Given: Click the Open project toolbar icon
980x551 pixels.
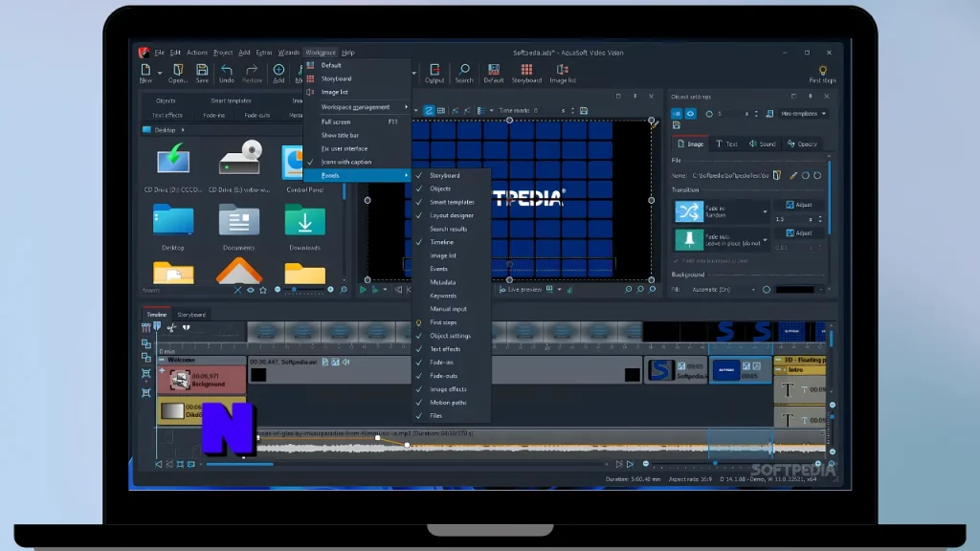Looking at the screenshot, I should 177,70.
